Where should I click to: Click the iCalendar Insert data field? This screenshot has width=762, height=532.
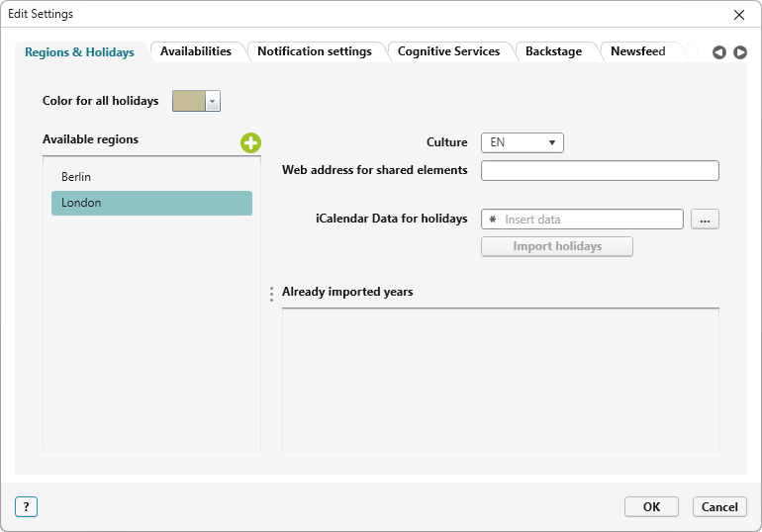point(582,220)
